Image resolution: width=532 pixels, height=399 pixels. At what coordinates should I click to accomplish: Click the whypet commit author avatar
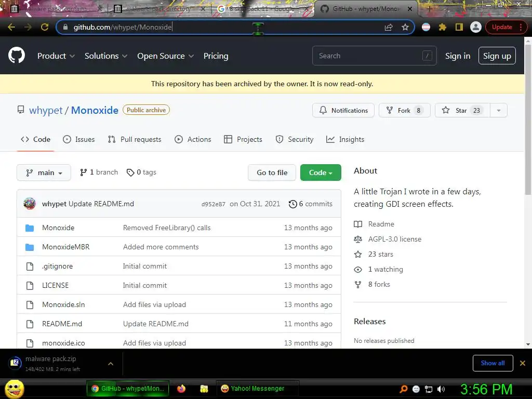pyautogui.click(x=30, y=204)
